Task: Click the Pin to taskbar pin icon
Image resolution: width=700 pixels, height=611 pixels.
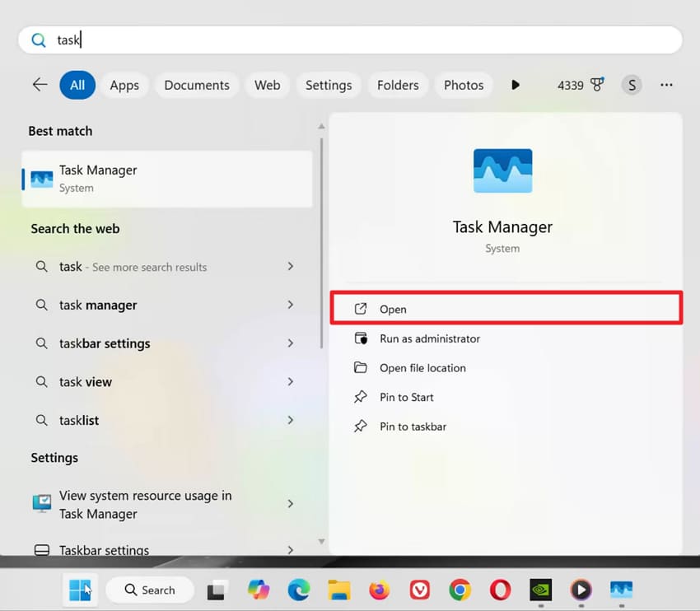Action: tap(360, 427)
